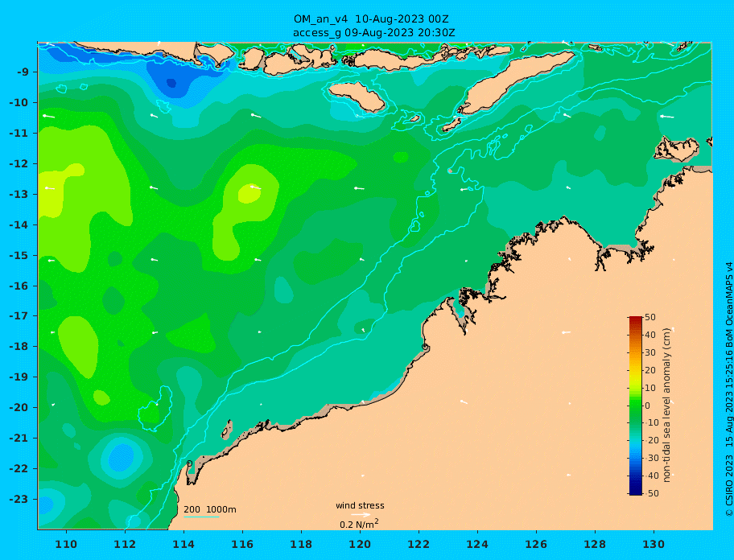Click the longitude label 120
Screen dimensions: 734x560
[x=360, y=544]
